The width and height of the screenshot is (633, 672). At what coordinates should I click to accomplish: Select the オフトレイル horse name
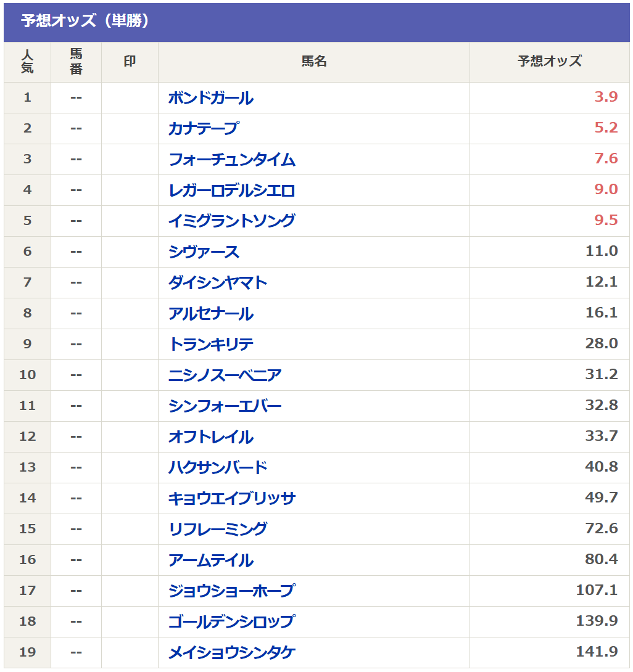click(x=210, y=436)
